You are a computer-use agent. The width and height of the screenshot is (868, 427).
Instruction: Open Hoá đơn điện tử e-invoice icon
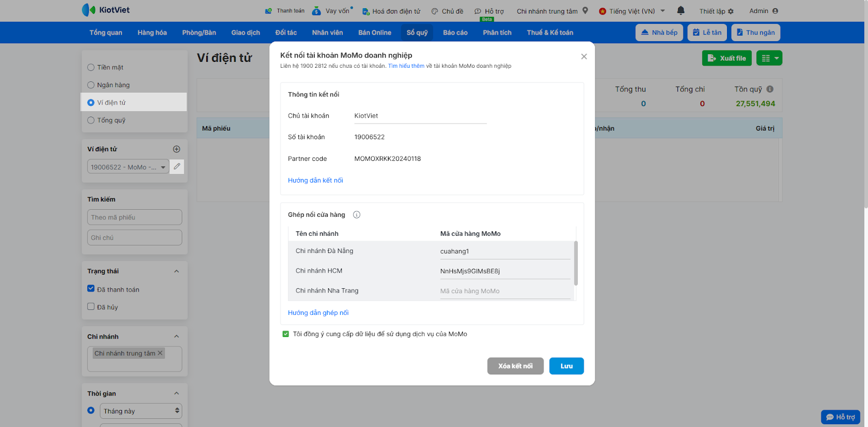click(366, 11)
